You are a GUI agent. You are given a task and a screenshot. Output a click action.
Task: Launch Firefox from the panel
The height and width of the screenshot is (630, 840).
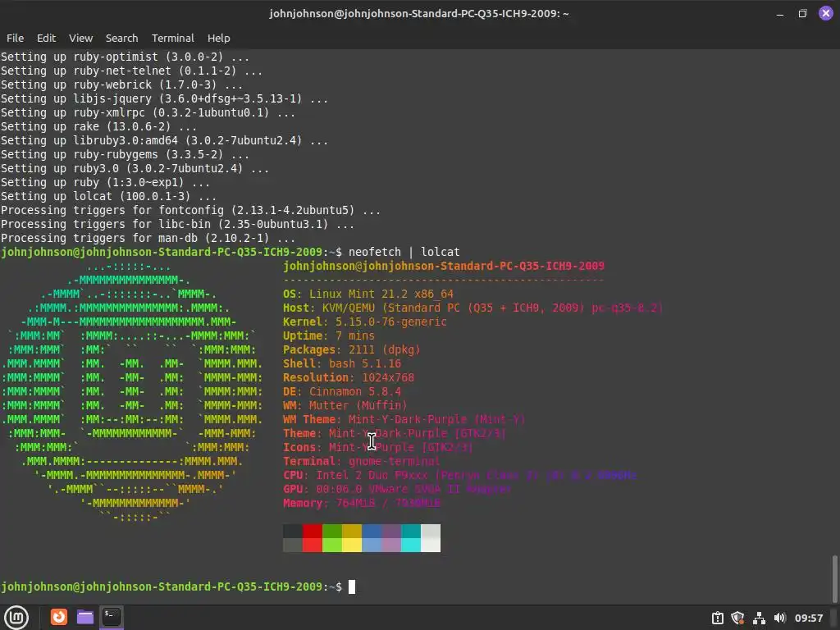[59, 617]
